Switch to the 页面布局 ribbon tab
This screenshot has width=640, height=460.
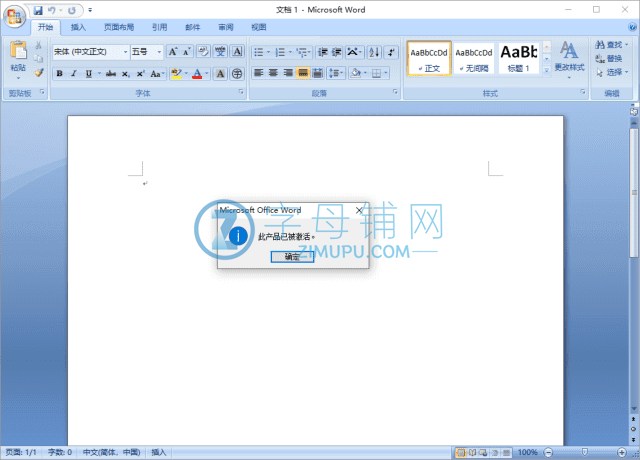pos(118,27)
